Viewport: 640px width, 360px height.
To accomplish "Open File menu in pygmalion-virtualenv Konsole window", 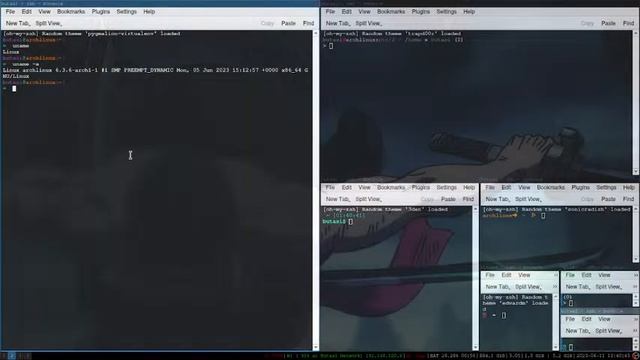I will (x=10, y=12).
